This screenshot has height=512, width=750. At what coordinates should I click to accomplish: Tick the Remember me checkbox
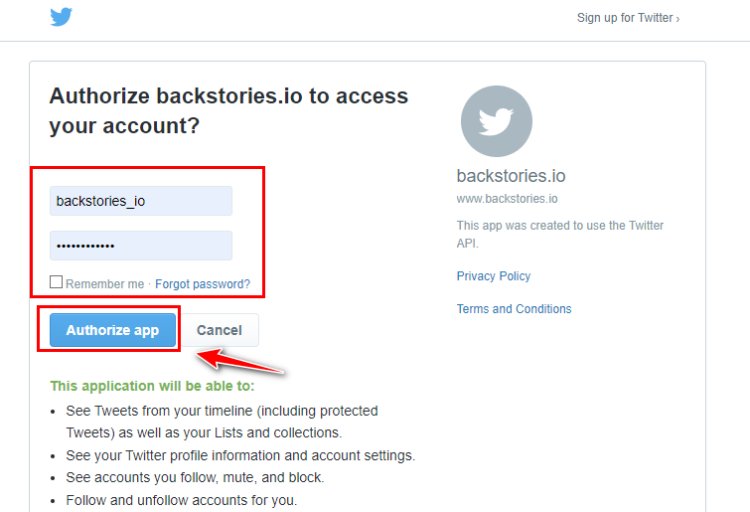[x=56, y=282]
